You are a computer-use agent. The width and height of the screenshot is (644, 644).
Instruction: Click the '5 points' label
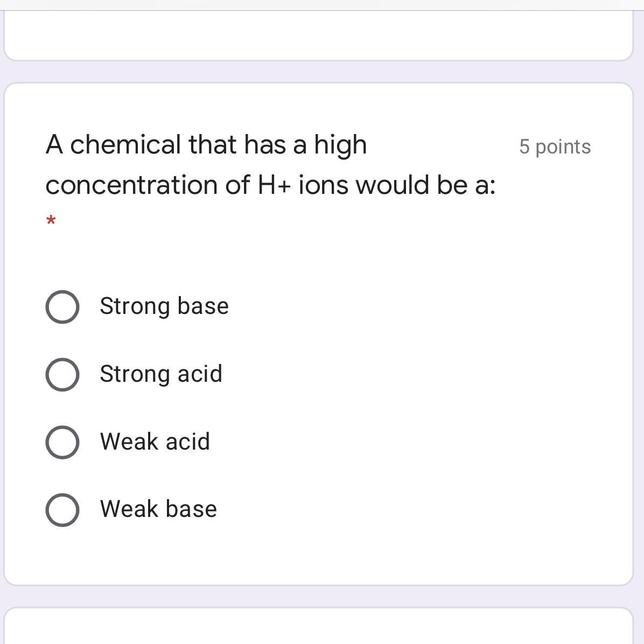coord(555,146)
